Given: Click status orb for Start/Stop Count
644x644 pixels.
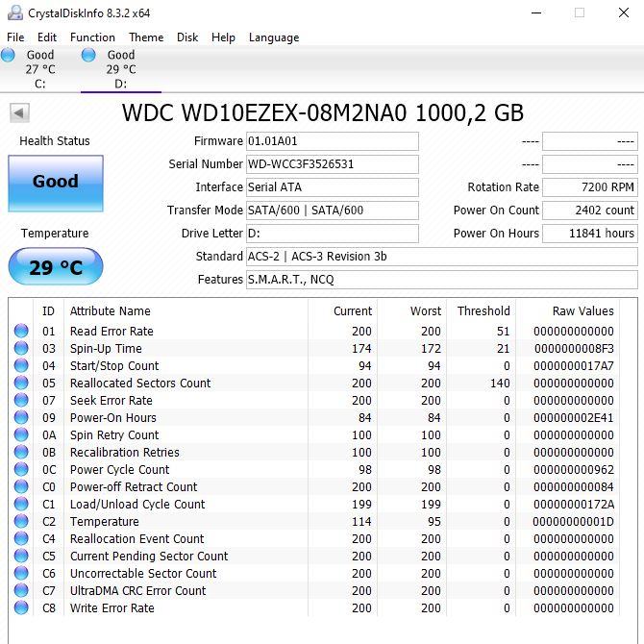Looking at the screenshot, I should [21, 365].
